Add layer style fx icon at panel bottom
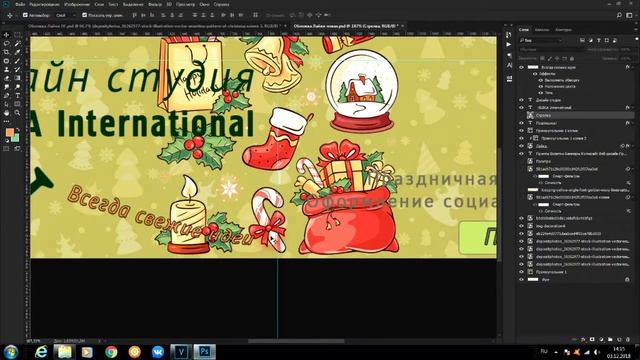The image size is (640, 360). pyautogui.click(x=583, y=339)
